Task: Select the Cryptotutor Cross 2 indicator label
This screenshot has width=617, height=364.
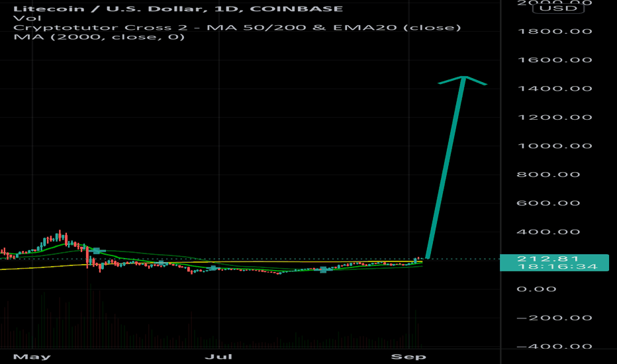Action: pyautogui.click(x=237, y=28)
